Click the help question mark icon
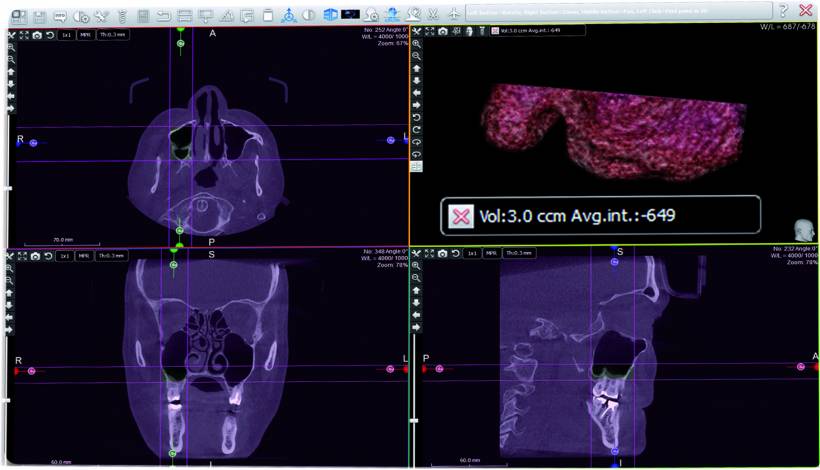820x470 pixels. 783,10
